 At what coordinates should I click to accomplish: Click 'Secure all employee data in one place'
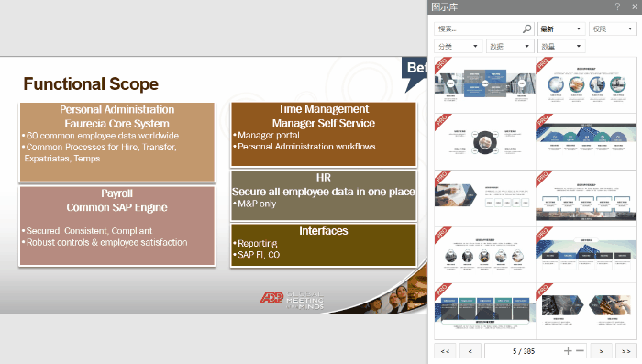pos(324,192)
